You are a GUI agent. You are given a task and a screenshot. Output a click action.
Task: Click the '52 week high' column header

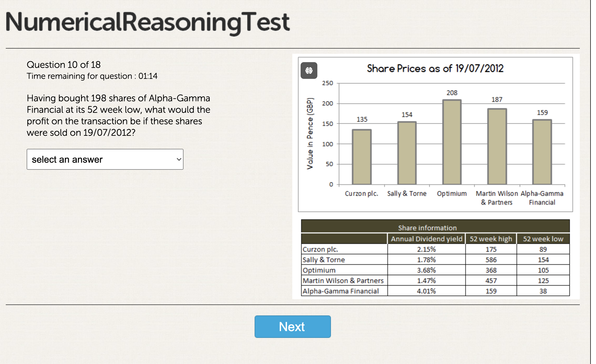coord(491,239)
